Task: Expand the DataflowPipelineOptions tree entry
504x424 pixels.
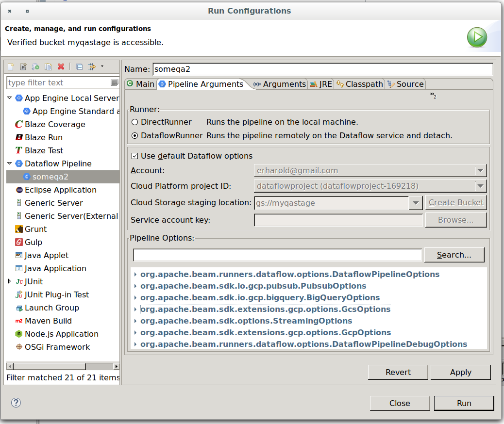Action: pyautogui.click(x=135, y=274)
